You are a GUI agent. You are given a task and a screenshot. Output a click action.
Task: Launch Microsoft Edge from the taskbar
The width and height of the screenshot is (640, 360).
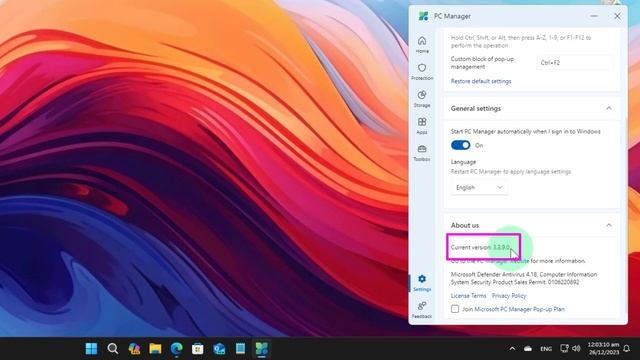tap(177, 349)
